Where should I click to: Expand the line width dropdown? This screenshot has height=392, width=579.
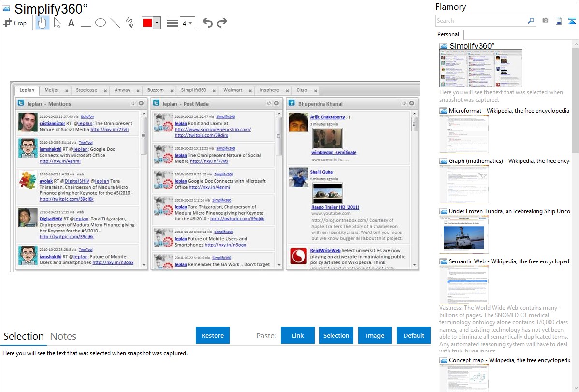coord(187,23)
